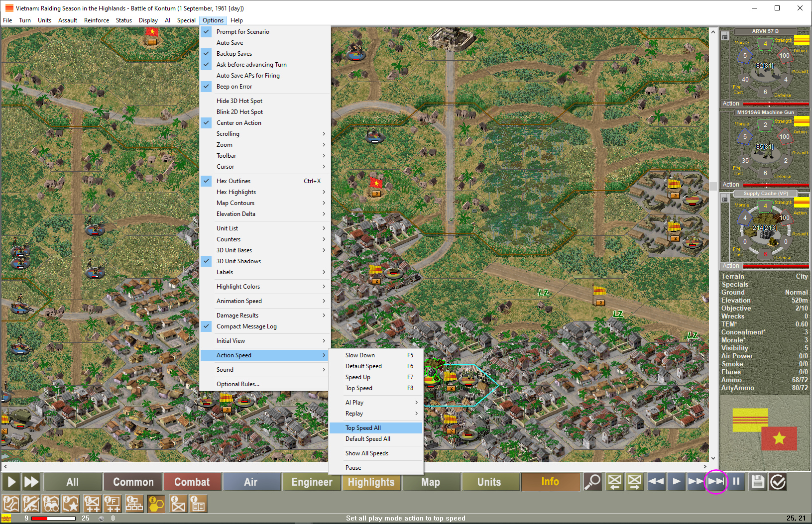Expand the Map Contours submenu
The height and width of the screenshot is (524, 812).
coord(265,203)
